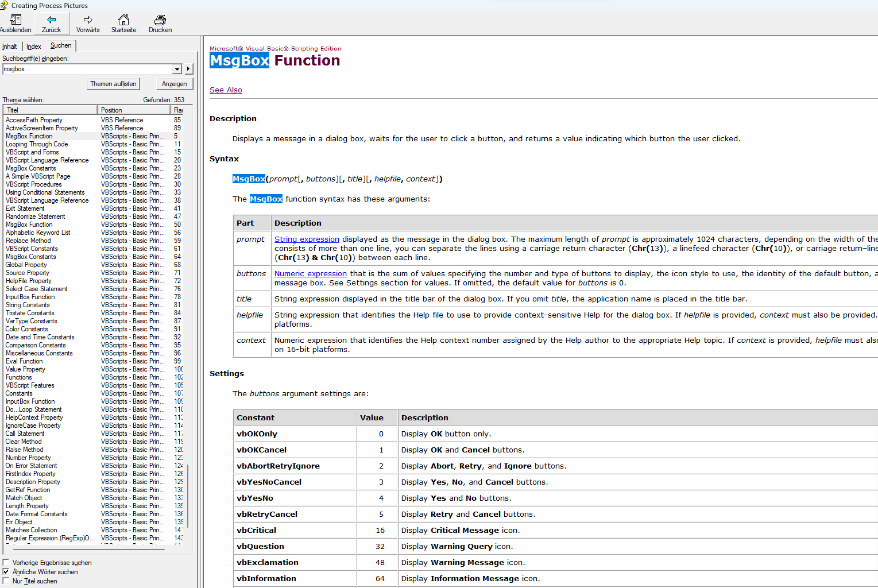Click the msgbox search input field

[x=87, y=69]
